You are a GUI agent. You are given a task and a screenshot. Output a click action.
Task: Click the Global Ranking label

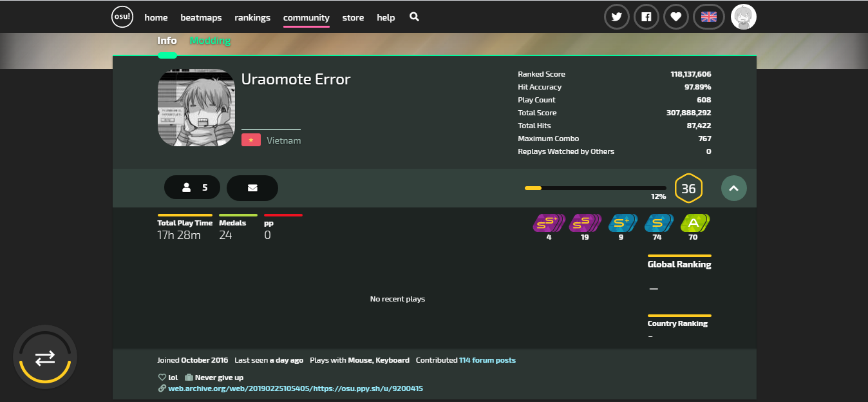679,264
